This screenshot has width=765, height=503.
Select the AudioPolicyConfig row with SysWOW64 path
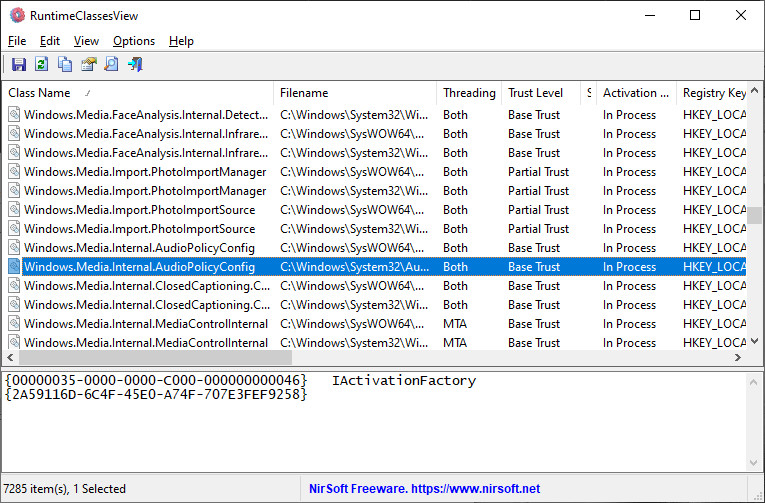tap(375, 248)
